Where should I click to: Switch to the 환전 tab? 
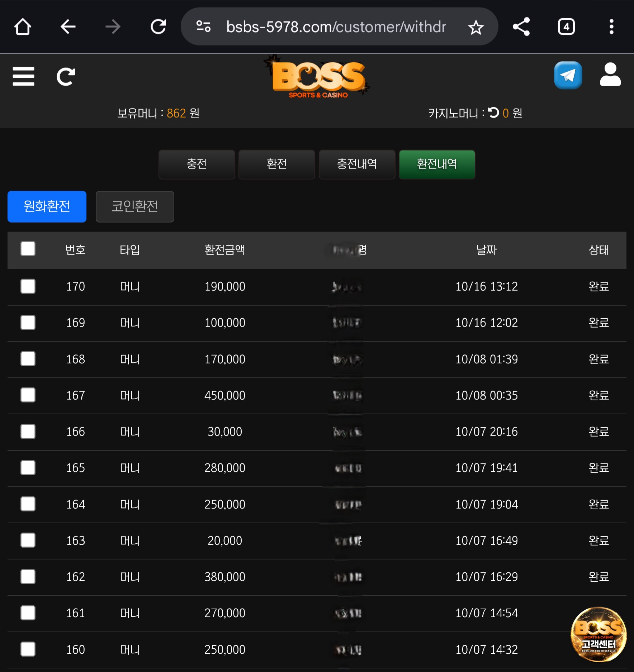[276, 164]
